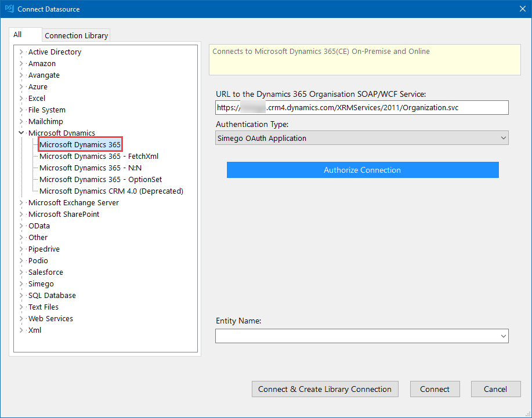The image size is (532, 418).
Task: Click the "Entity Name:" label
Action: (238, 321)
